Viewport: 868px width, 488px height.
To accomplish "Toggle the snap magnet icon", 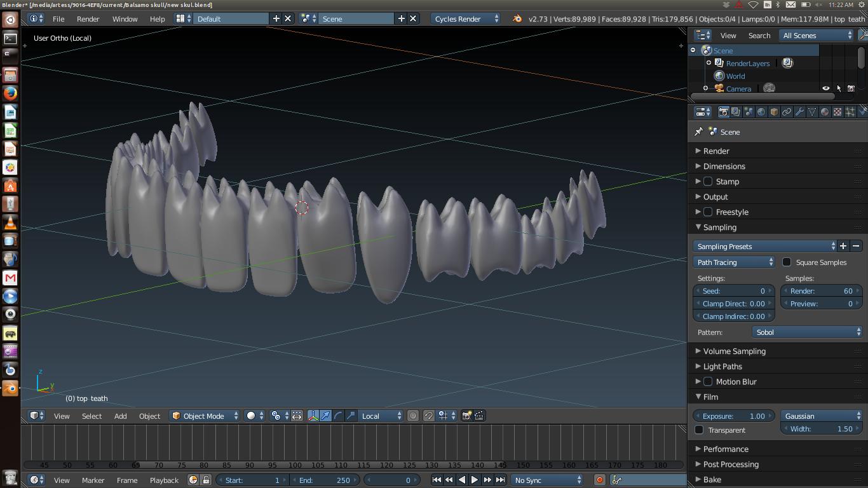I will [429, 416].
